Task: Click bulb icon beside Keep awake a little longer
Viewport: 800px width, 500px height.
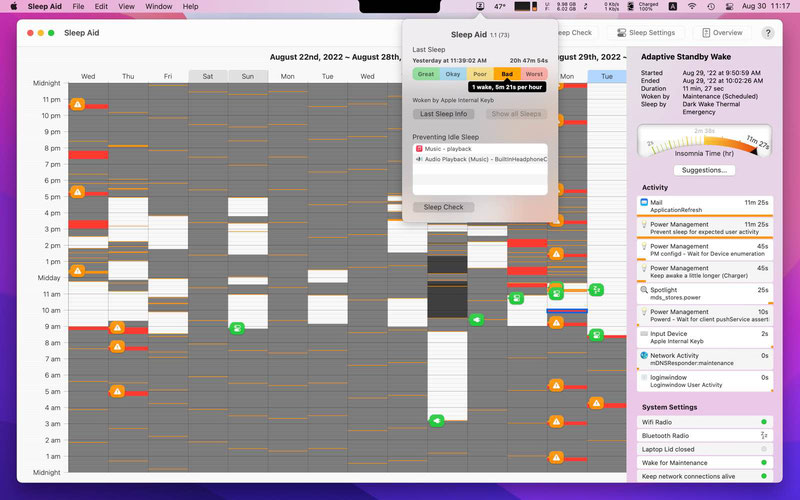Action: 644,268
